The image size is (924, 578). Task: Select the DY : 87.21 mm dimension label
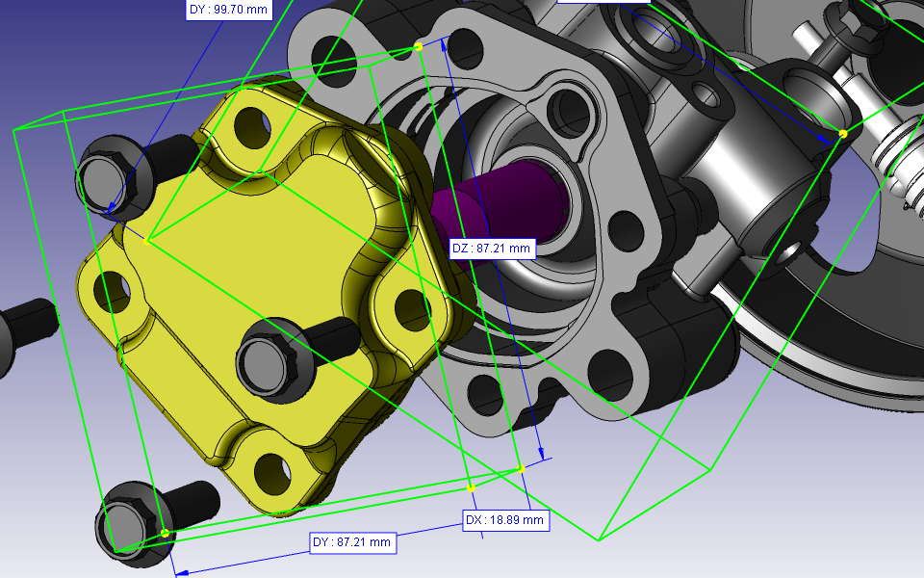pyautogui.click(x=352, y=542)
